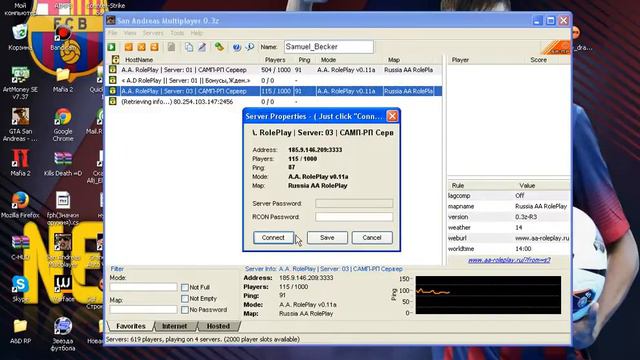The height and width of the screenshot is (360, 640).
Task: Click the blue Help question mark icon
Action: 236,47
